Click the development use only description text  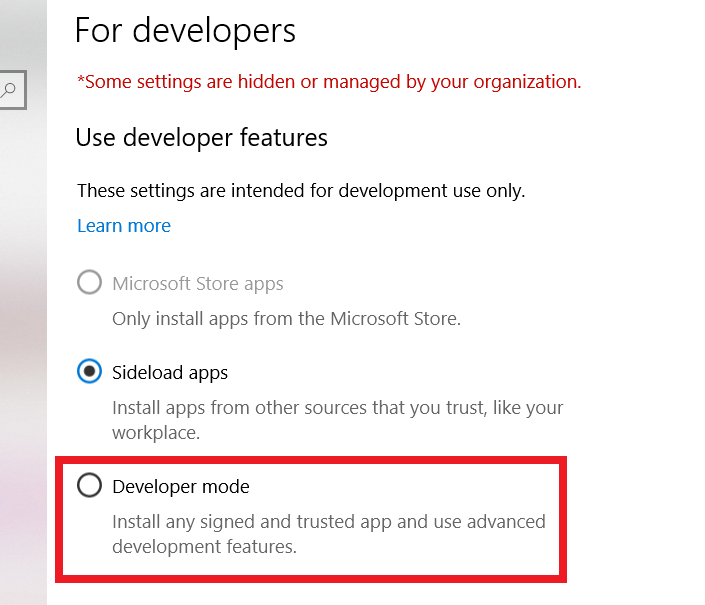click(x=301, y=190)
